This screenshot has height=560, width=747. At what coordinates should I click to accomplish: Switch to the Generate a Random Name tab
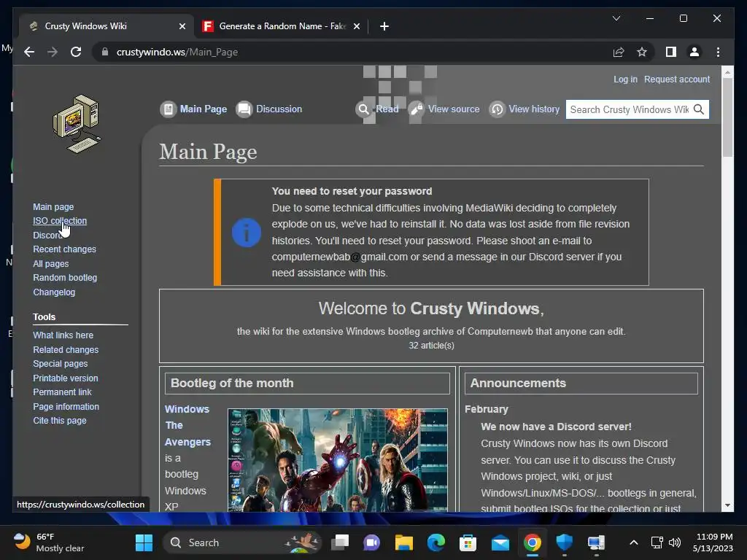point(282,26)
